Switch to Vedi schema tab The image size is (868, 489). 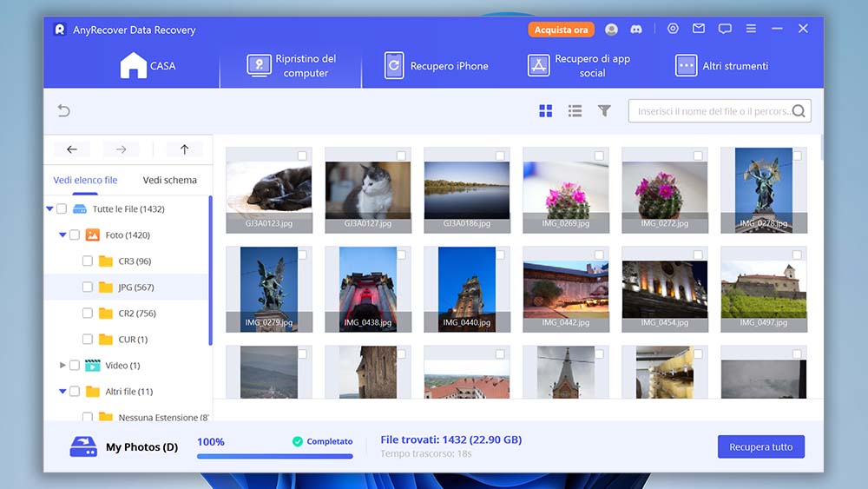[170, 180]
